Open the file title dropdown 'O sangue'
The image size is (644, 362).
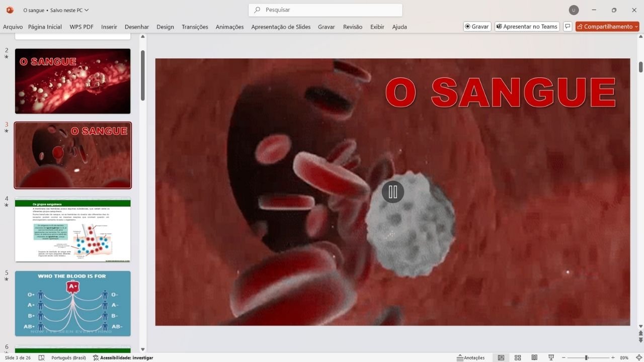coord(56,10)
